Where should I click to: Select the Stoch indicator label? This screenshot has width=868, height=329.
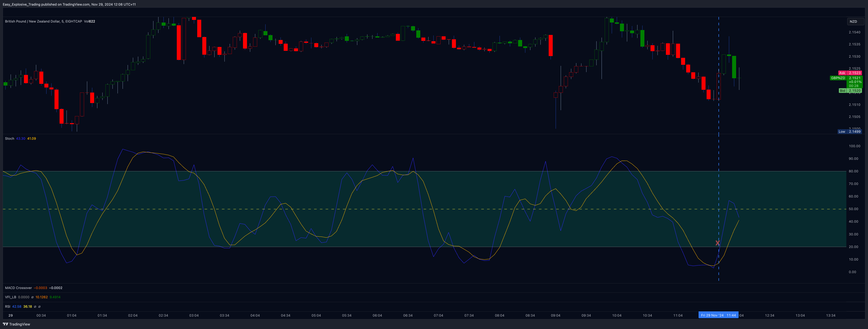pyautogui.click(x=9, y=138)
